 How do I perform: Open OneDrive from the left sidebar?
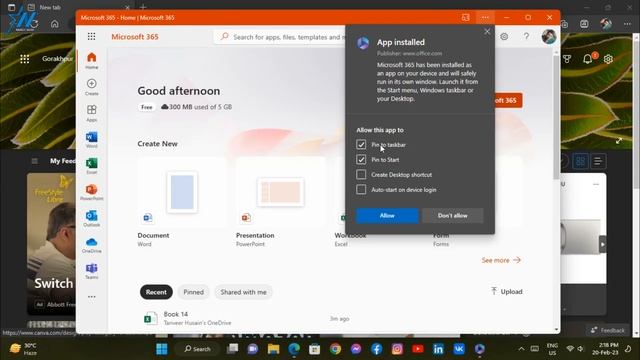[91, 245]
